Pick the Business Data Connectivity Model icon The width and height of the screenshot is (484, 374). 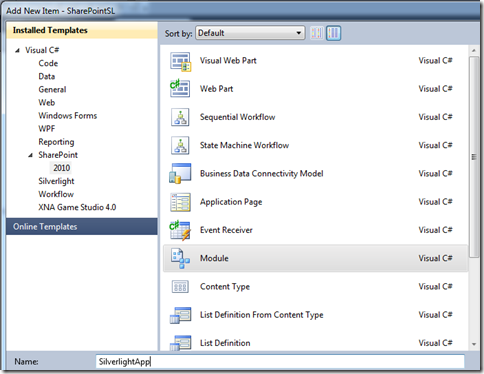(x=180, y=173)
